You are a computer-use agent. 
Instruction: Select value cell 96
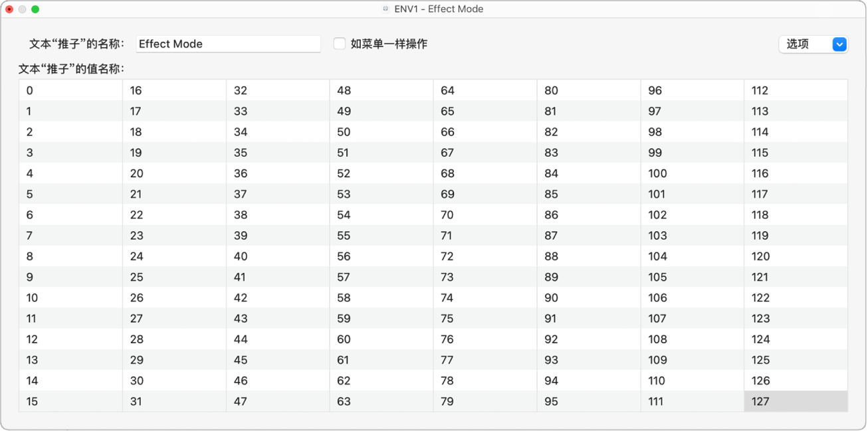coord(692,90)
